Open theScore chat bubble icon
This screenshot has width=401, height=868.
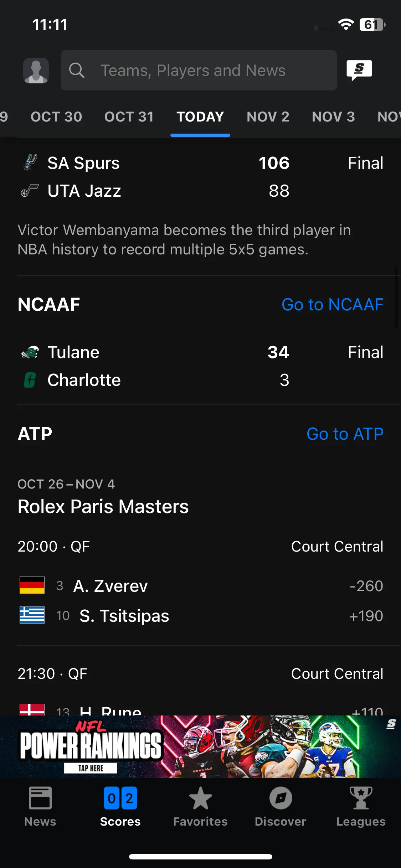pyautogui.click(x=359, y=70)
